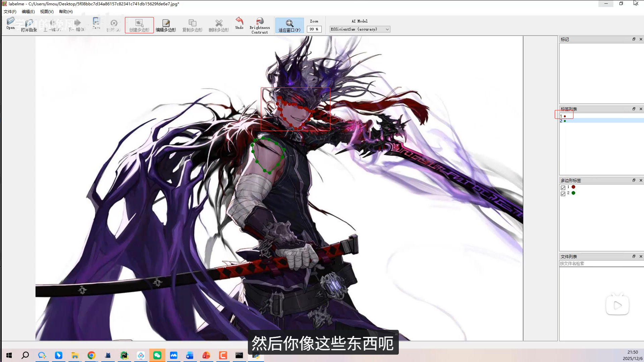Click the 按文件名检索 file search field
644x362 pixels.
[x=600, y=263]
